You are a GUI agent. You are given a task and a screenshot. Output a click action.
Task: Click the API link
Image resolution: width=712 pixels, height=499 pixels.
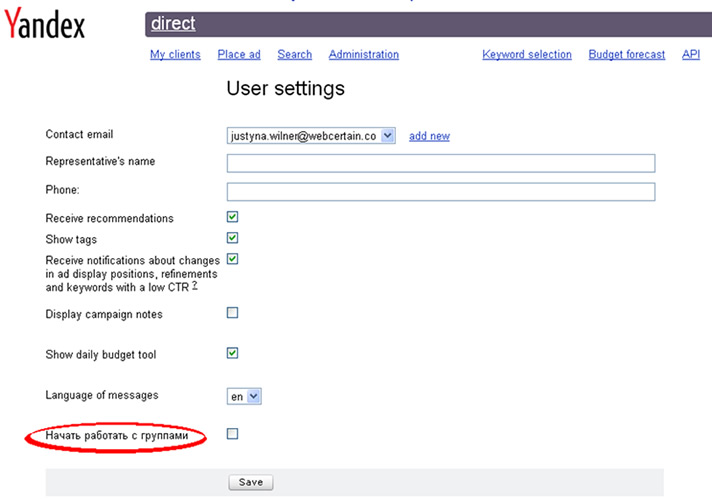click(691, 55)
